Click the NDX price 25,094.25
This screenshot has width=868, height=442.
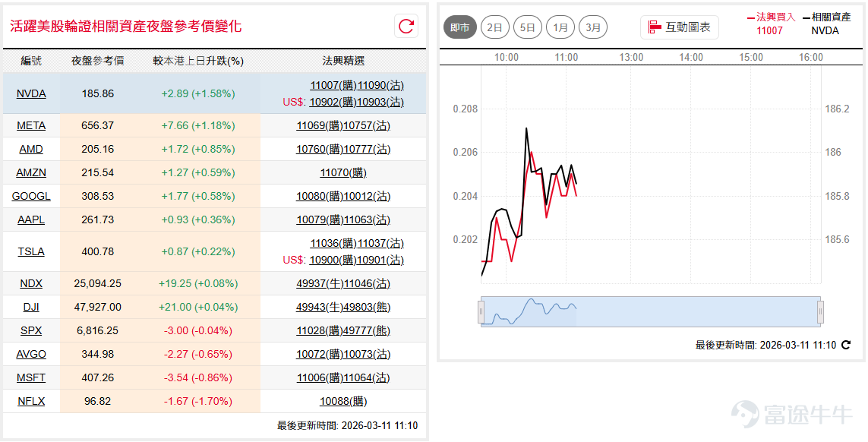pos(98,283)
